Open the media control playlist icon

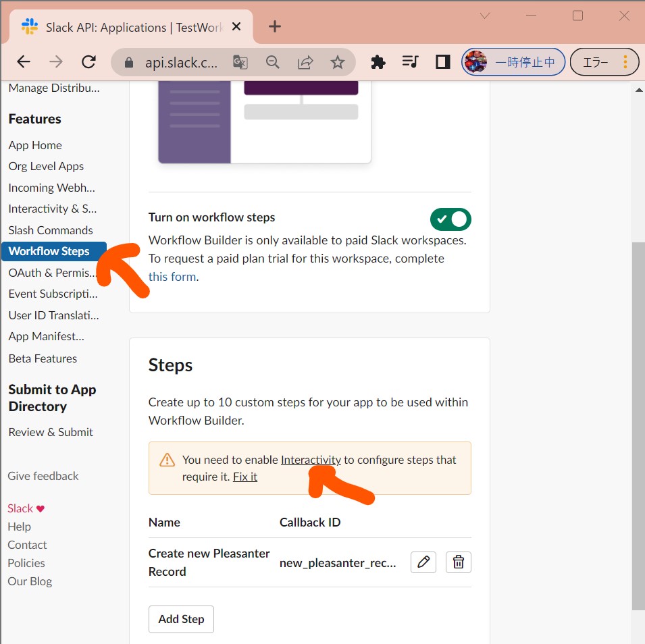click(410, 62)
